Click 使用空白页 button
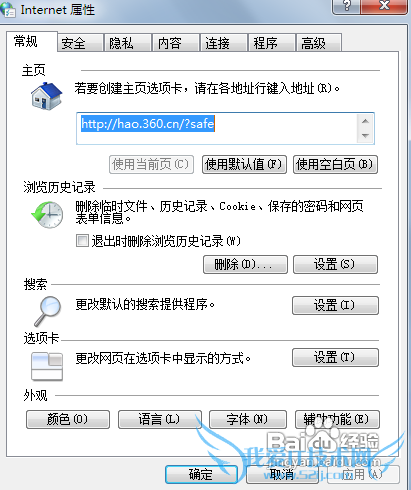Image resolution: width=411 pixels, height=490 pixels. coord(335,164)
